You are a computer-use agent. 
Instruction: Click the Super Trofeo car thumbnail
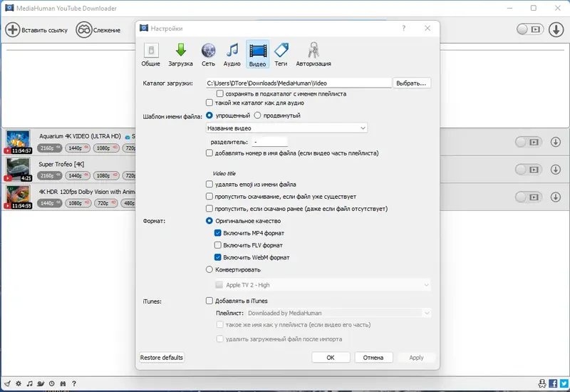pyautogui.click(x=18, y=170)
